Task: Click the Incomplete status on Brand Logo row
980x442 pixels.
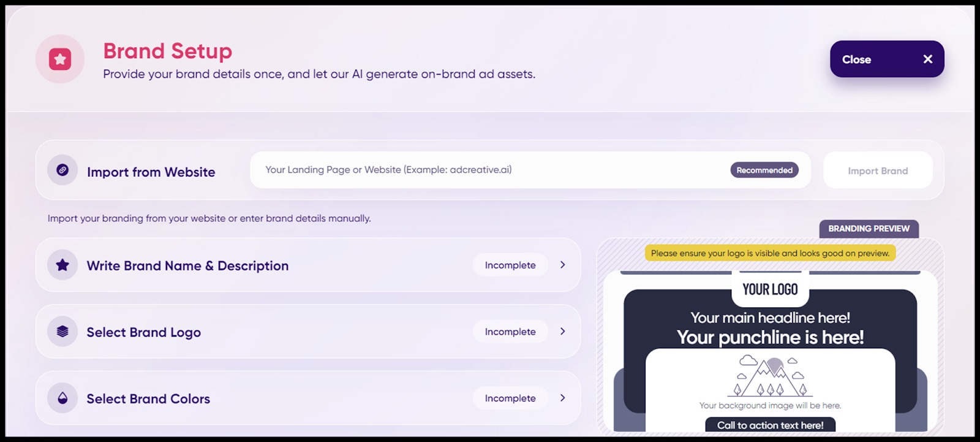Action: 510,332
